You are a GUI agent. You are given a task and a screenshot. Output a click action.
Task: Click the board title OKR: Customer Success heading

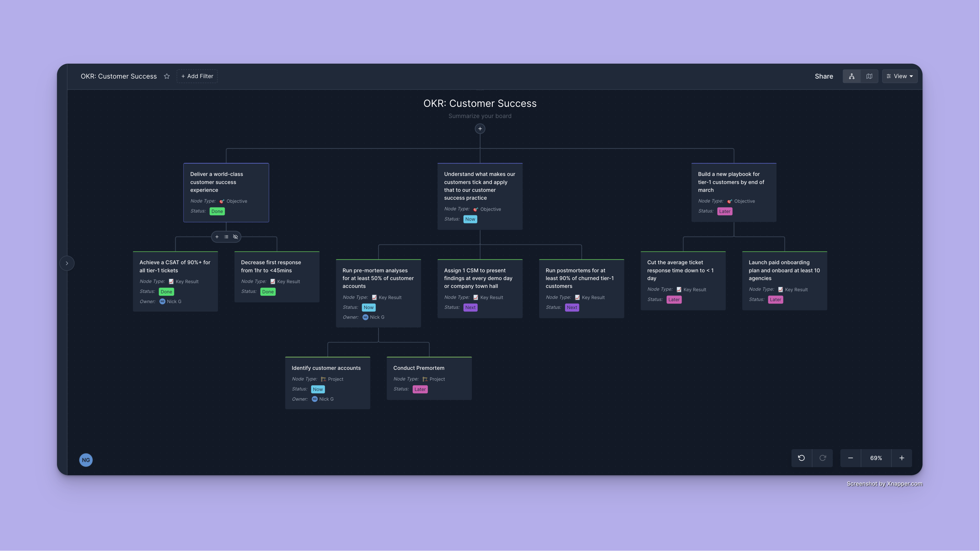[480, 103]
